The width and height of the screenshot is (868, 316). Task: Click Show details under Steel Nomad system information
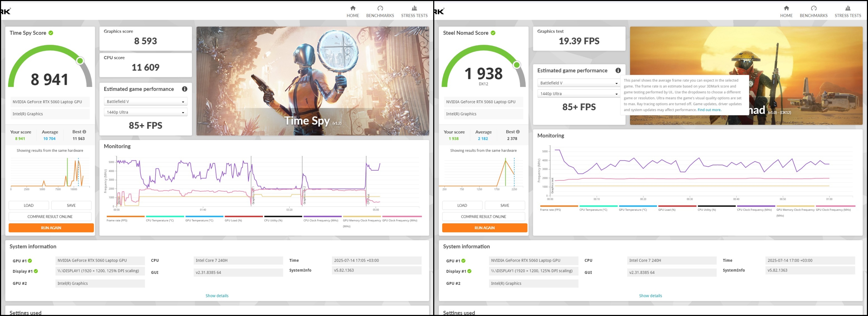[650, 296]
